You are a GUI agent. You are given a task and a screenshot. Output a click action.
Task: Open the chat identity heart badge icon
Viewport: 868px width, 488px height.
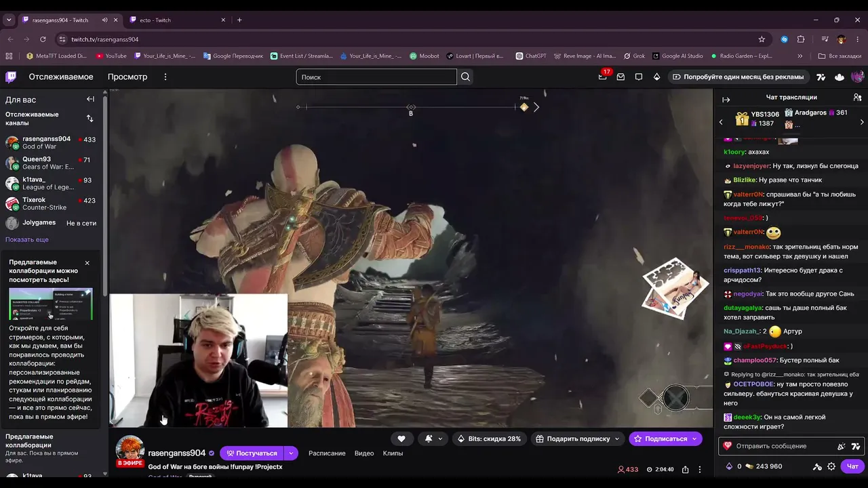[x=728, y=446]
